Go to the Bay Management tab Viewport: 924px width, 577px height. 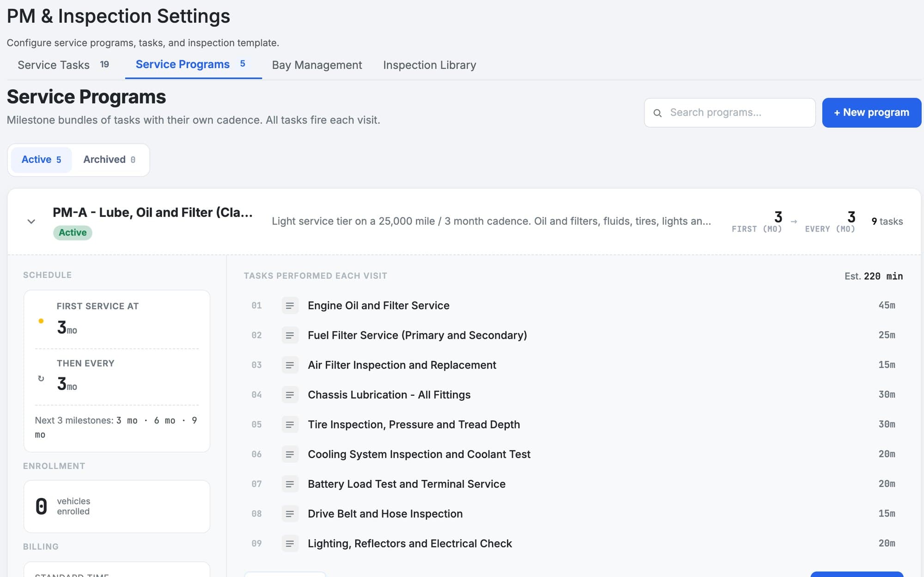317,65
